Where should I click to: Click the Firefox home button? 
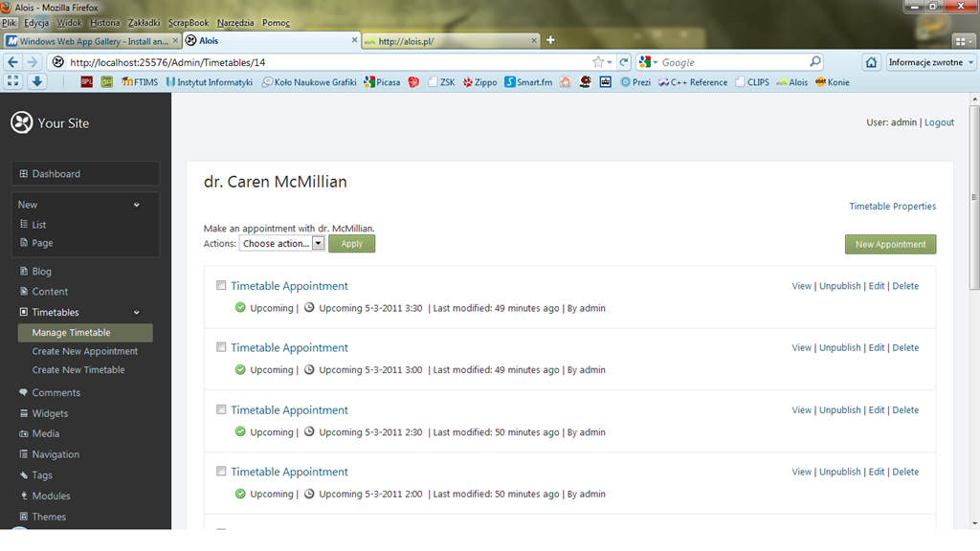coord(871,62)
